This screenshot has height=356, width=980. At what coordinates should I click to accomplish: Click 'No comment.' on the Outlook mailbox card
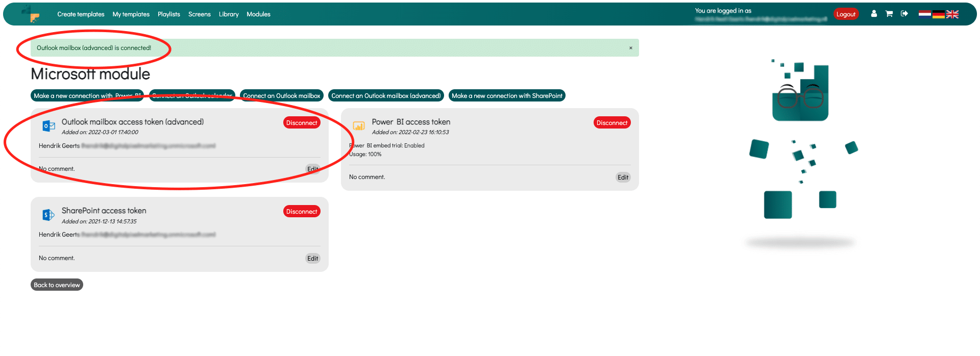(x=57, y=169)
